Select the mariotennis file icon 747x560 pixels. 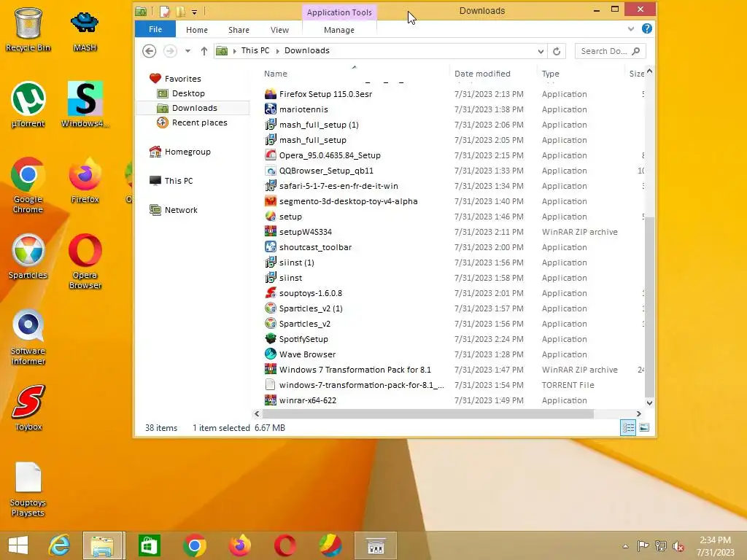[271, 109]
